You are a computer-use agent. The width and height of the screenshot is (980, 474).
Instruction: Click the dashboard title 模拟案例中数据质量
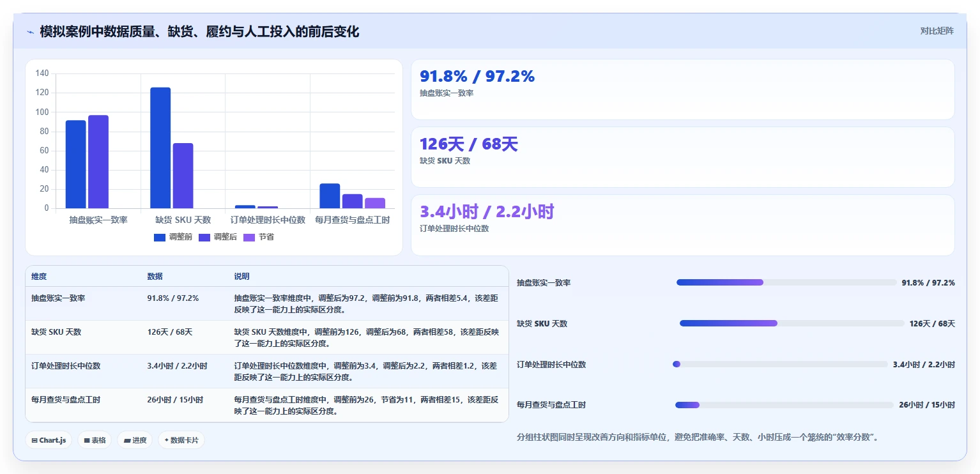[199, 31]
